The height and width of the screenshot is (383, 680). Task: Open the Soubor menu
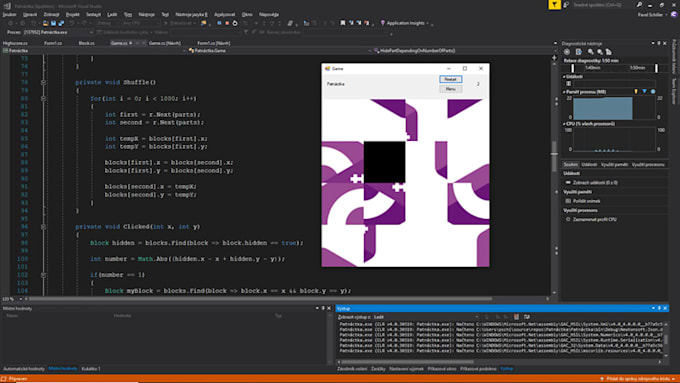pos(9,14)
